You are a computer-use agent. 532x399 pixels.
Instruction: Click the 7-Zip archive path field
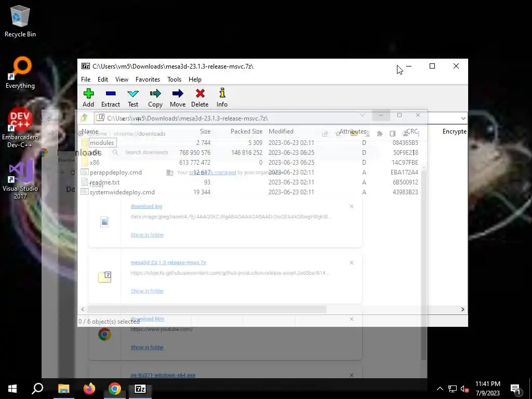click(276, 118)
